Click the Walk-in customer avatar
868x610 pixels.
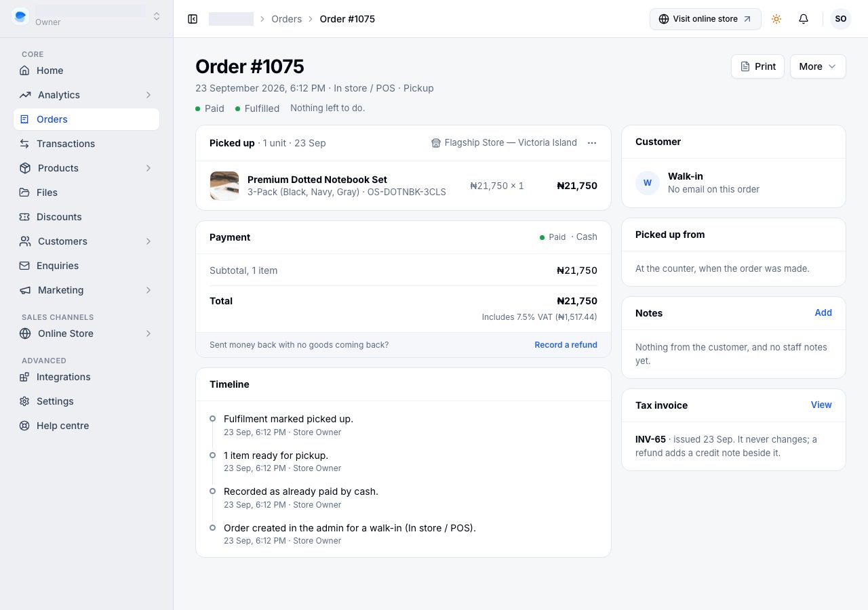pos(648,183)
